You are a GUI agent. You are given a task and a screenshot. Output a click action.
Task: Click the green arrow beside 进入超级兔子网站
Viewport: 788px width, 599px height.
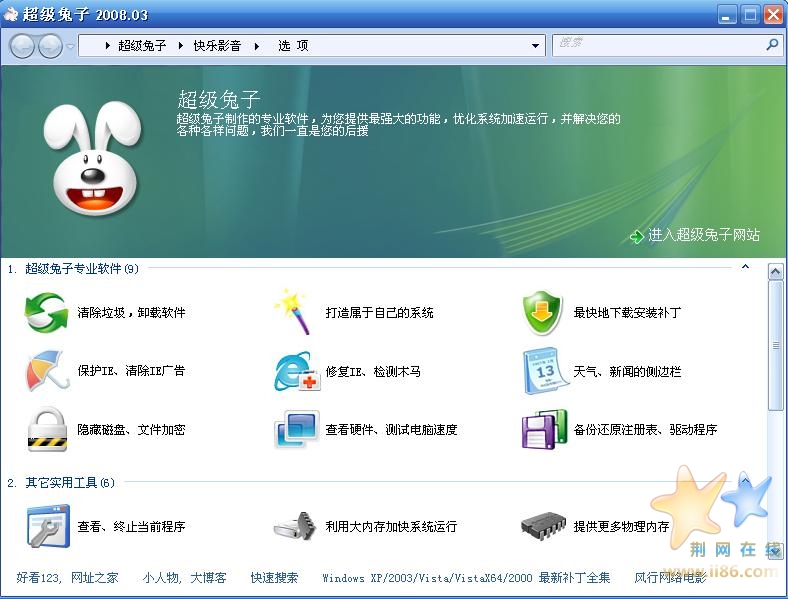coord(636,236)
